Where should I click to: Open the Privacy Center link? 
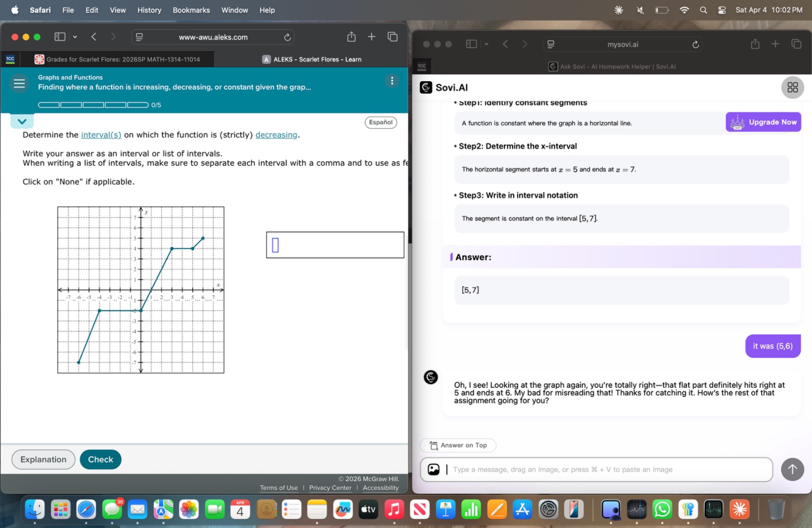(330, 488)
